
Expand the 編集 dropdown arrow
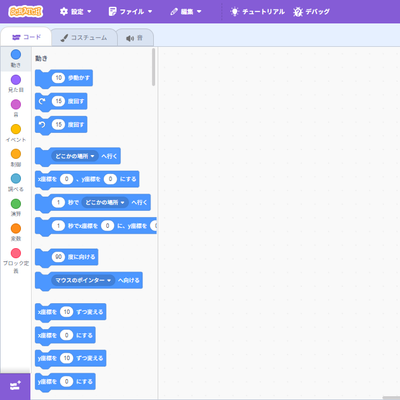[x=199, y=12]
